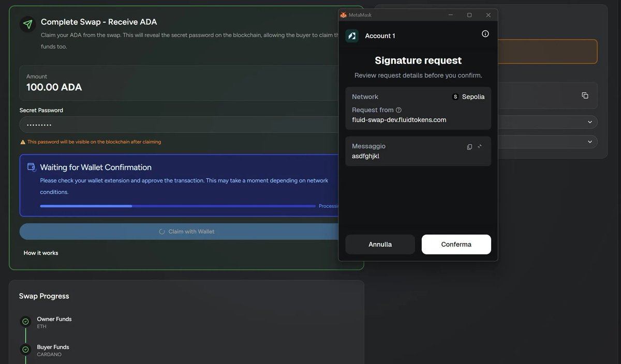
Task: Open the second dropdown in right panel
Action: pyautogui.click(x=589, y=141)
